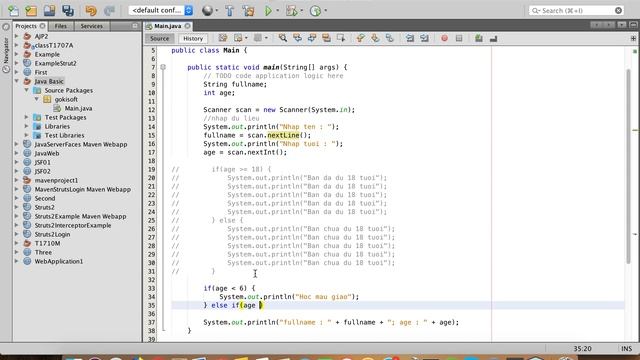Run the project with green play icon

268,11
